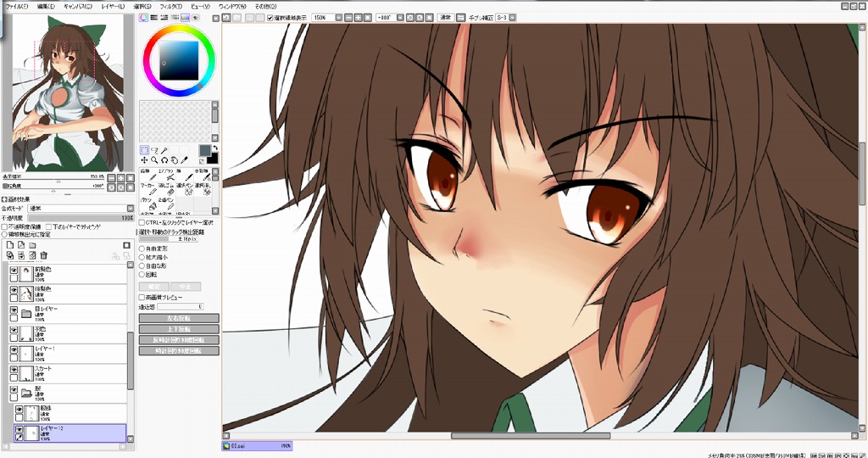Show the swatches panel icon
868x458 pixels.
coord(186,18)
